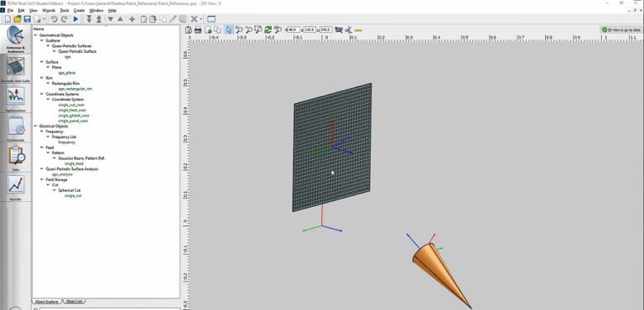Open the Wizards menu
The width and height of the screenshot is (644, 310).
[49, 10]
